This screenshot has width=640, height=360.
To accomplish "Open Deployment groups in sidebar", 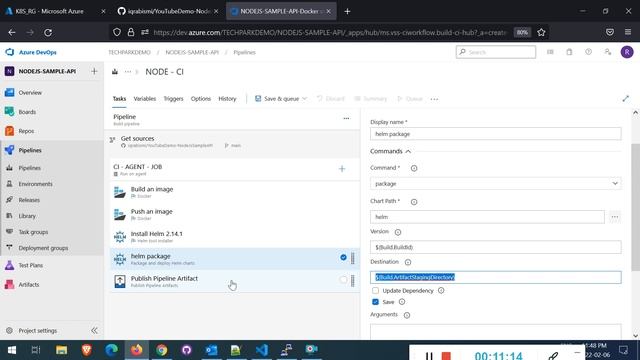I will (43, 248).
